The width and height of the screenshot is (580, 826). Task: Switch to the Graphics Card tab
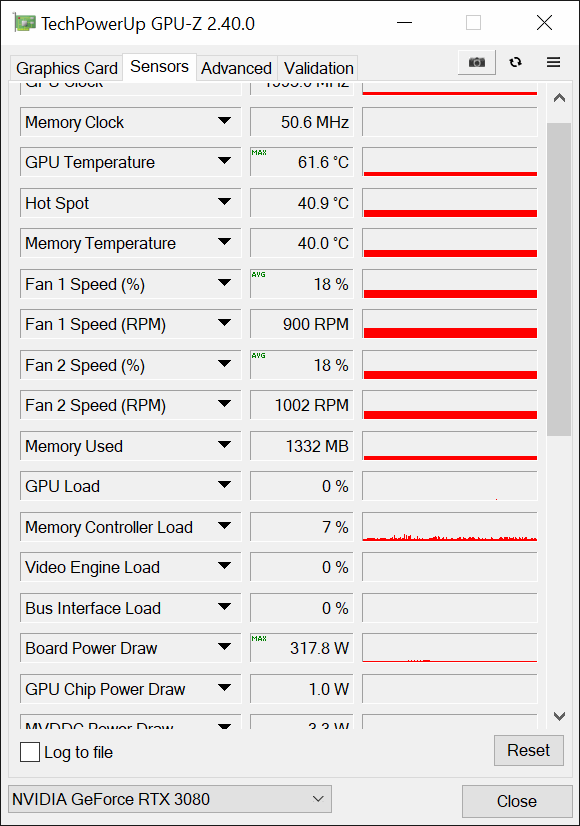pyautogui.click(x=66, y=68)
